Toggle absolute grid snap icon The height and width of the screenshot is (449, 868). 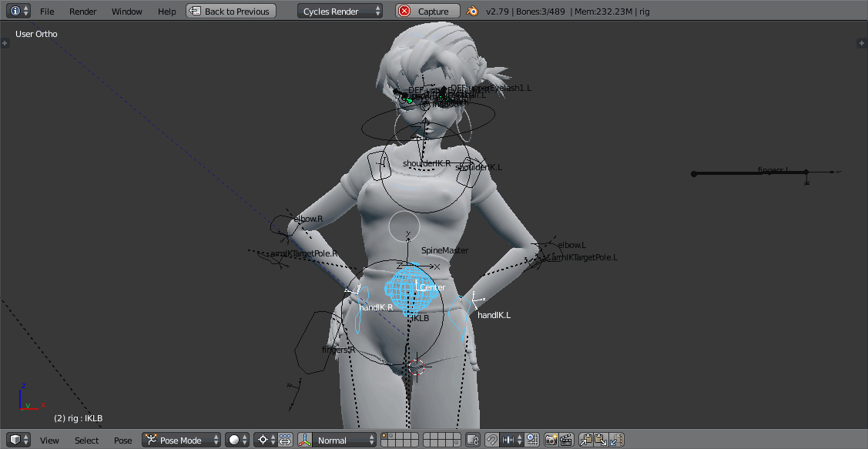coord(532,440)
